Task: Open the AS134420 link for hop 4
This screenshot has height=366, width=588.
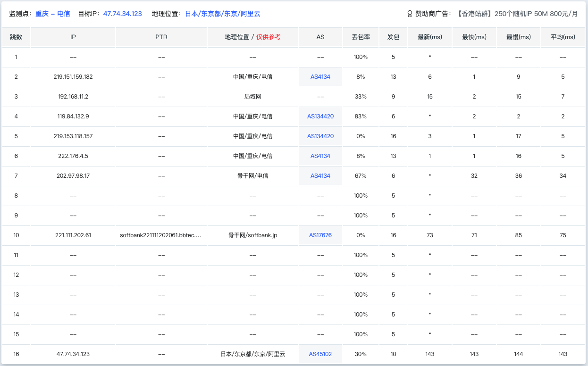Action: pos(320,116)
